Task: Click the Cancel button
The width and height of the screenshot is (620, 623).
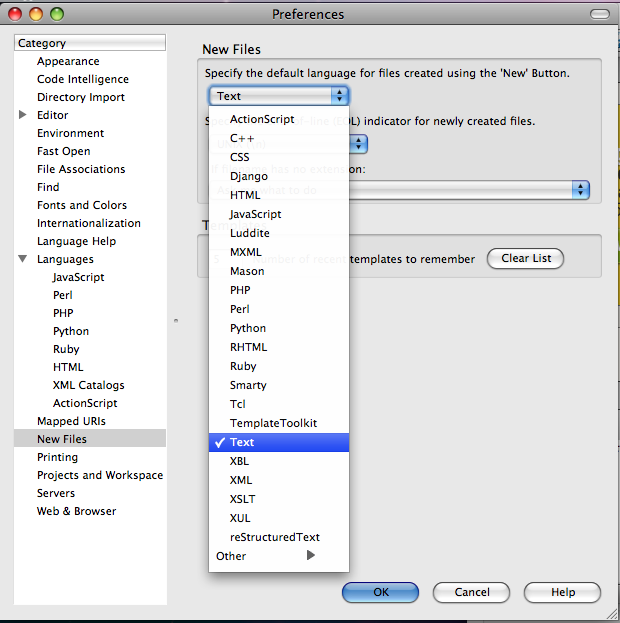Action: click(472, 592)
